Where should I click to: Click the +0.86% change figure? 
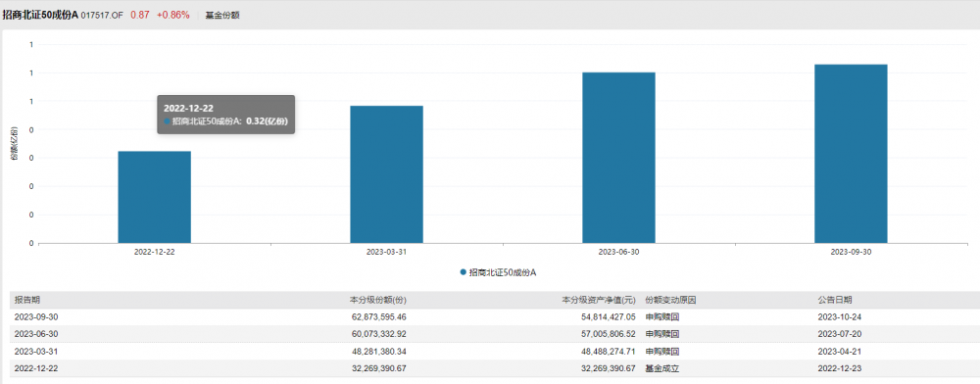pyautogui.click(x=172, y=15)
